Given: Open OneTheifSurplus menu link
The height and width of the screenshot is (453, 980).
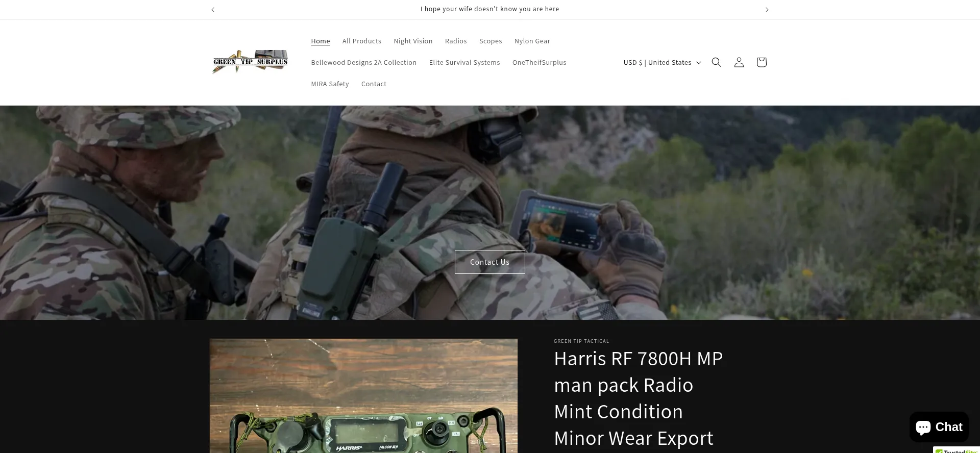Looking at the screenshot, I should [x=540, y=63].
